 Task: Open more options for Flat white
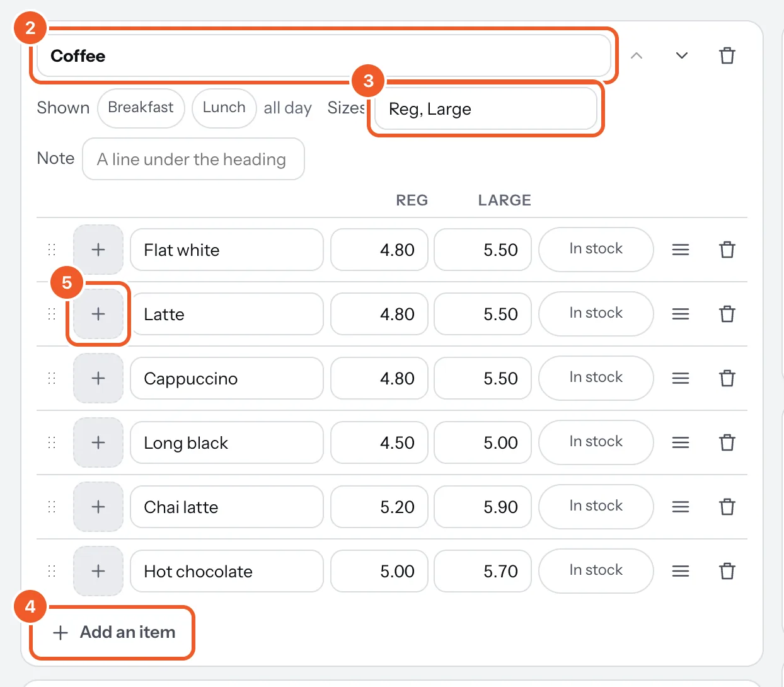681,250
